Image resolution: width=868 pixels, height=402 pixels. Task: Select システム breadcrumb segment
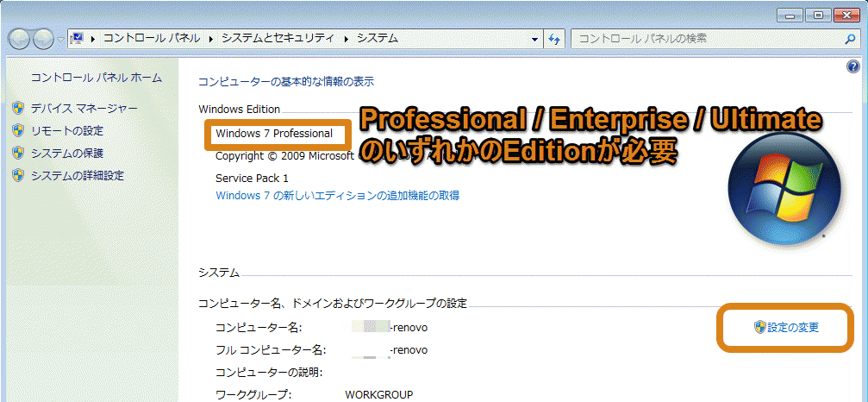click(378, 39)
